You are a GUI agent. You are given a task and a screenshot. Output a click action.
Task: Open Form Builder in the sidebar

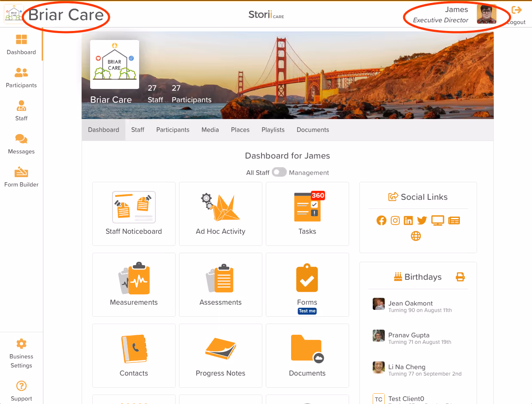pyautogui.click(x=21, y=177)
